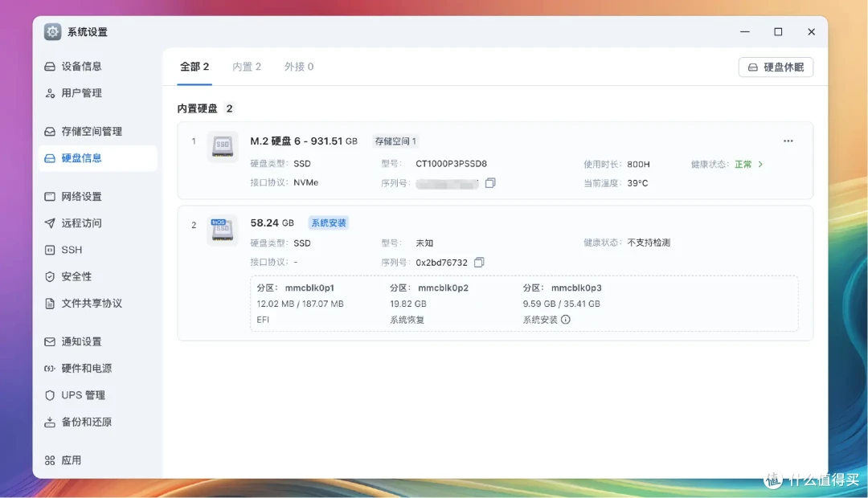
Task: Click model value CT1000P3PSSD8
Action: 451,164
